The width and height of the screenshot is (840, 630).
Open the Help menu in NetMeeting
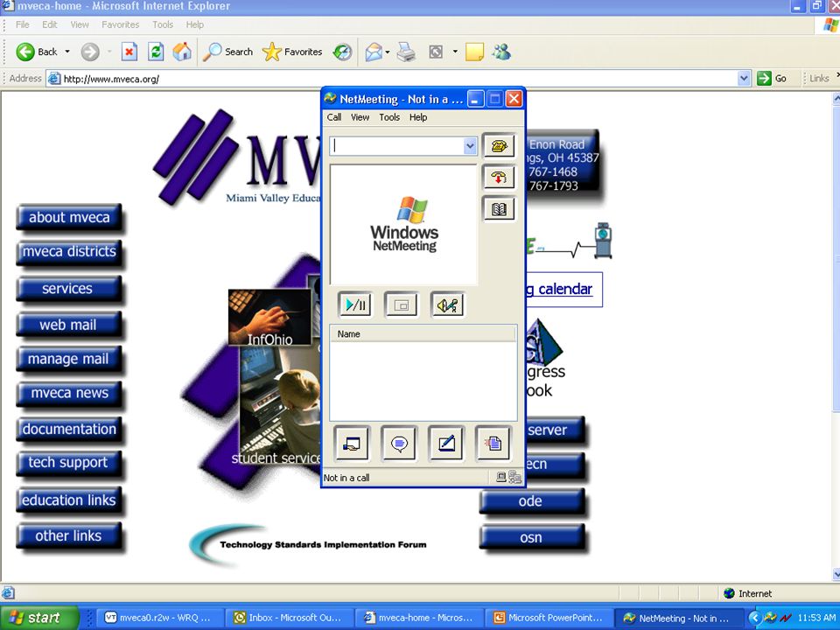[x=418, y=117]
